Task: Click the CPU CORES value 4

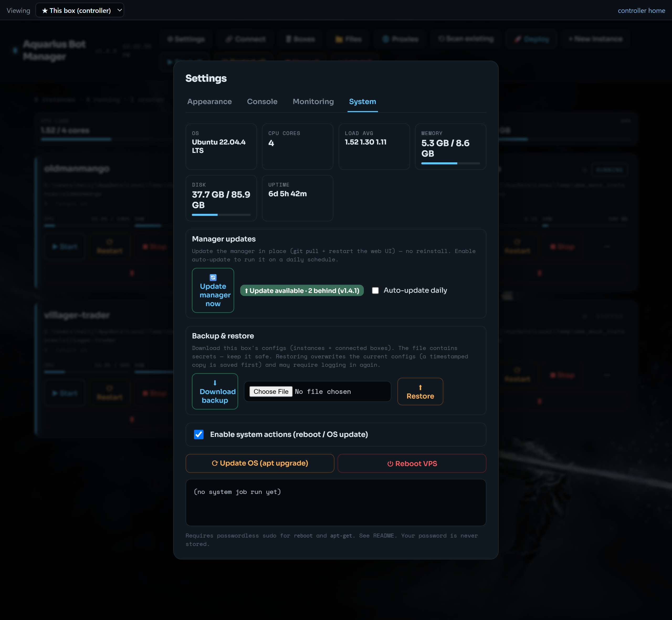Action: point(271,143)
